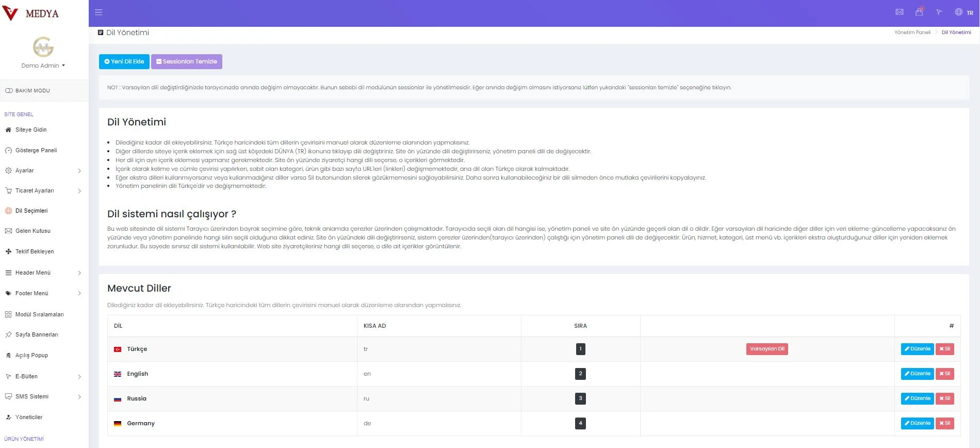Open Dil Seçimleri in the sidebar

click(x=31, y=211)
